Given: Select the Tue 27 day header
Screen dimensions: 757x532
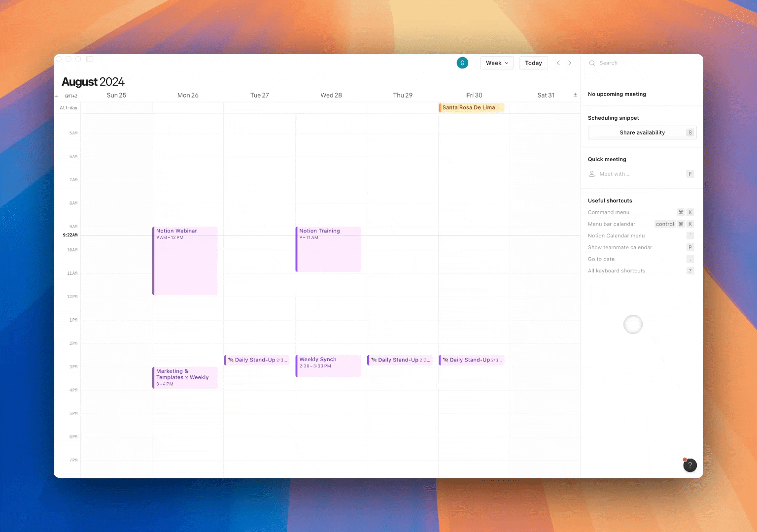Looking at the screenshot, I should (x=260, y=95).
